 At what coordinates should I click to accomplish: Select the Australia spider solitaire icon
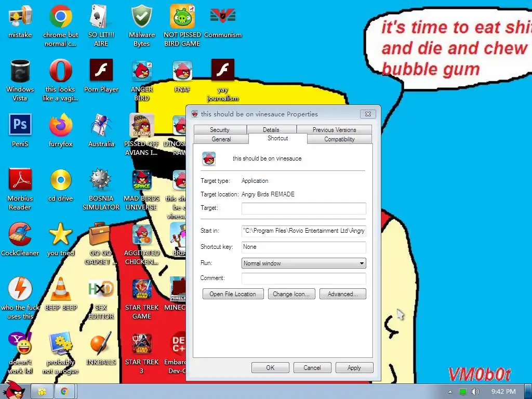click(x=101, y=130)
